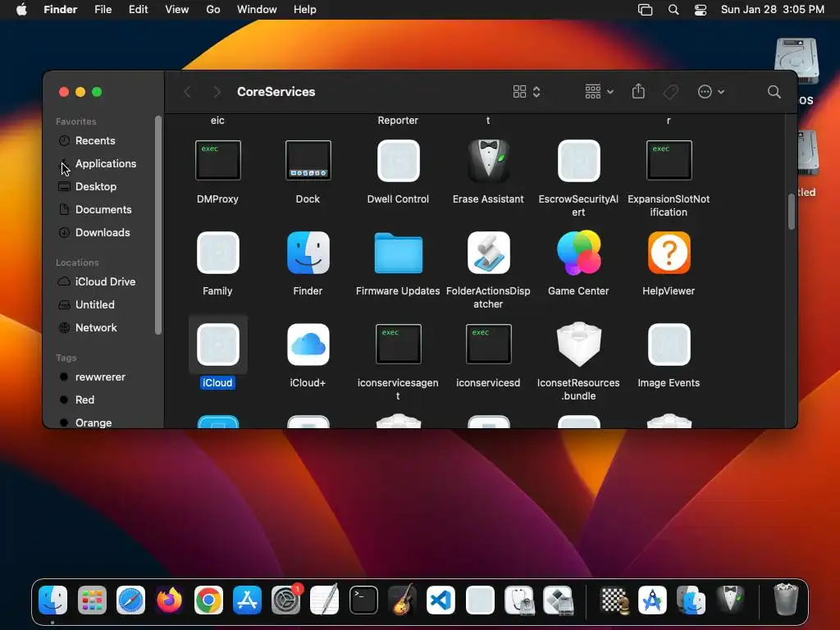
Task: Select iconservicesagent exec file
Action: pyautogui.click(x=398, y=344)
